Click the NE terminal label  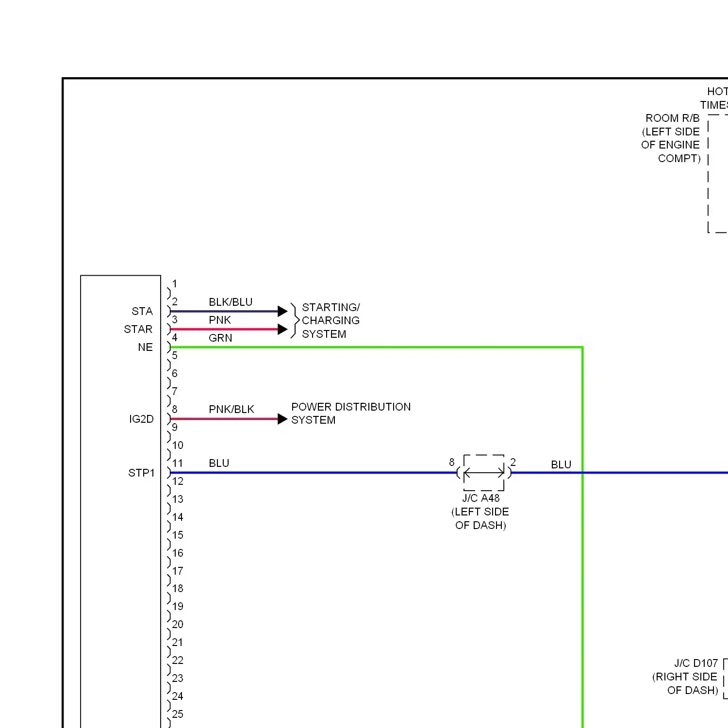tap(146, 347)
